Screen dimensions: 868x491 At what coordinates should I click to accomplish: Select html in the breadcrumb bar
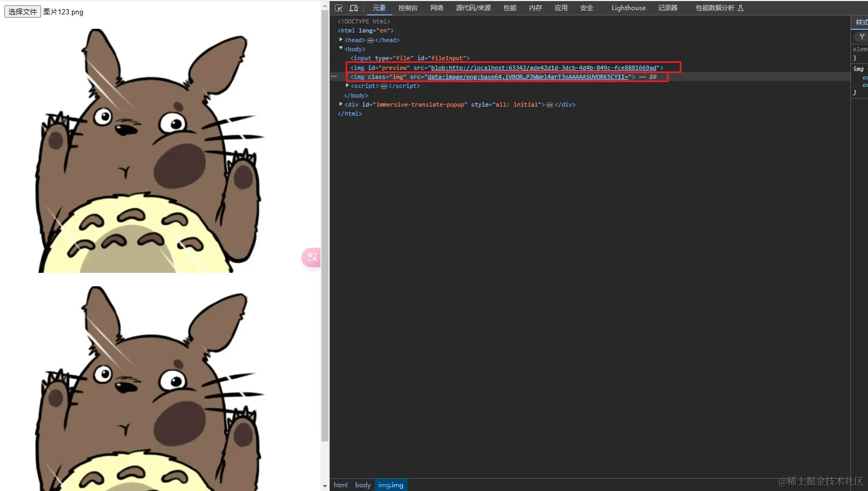341,485
